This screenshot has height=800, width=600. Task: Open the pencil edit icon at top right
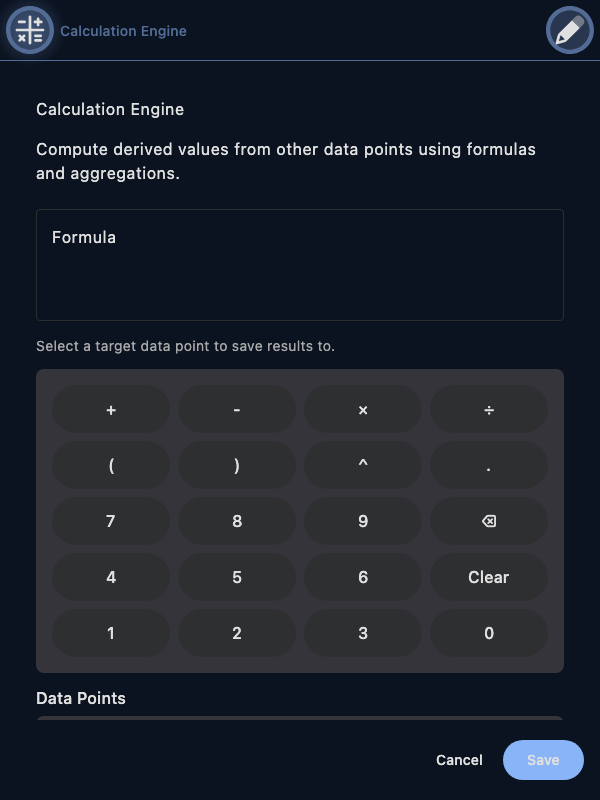[569, 30]
